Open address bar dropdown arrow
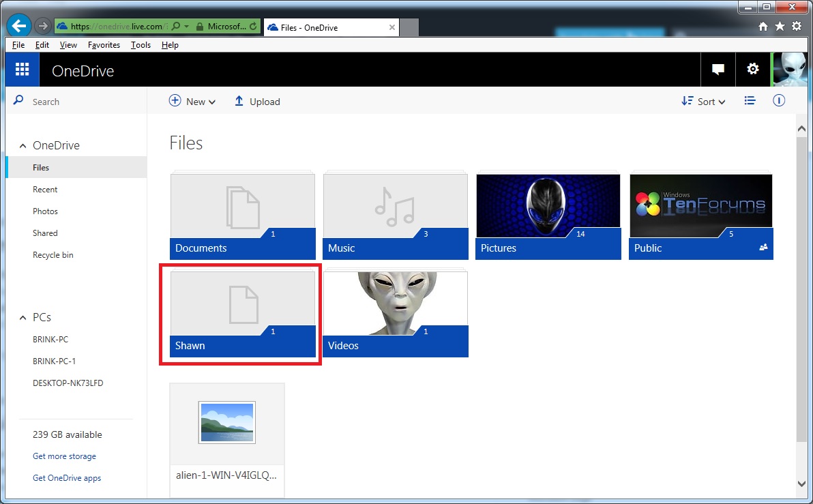Screen dimensions: 813x504 [187, 26]
